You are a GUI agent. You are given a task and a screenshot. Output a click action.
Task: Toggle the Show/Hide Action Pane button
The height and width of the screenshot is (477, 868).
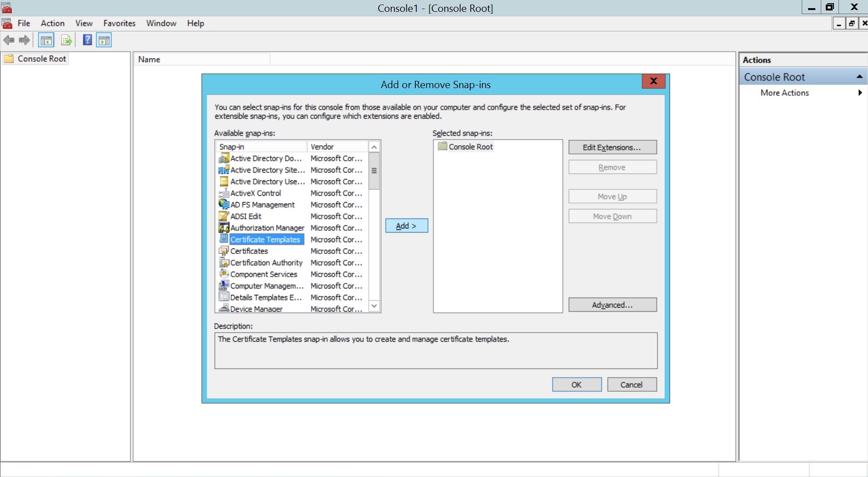104,40
